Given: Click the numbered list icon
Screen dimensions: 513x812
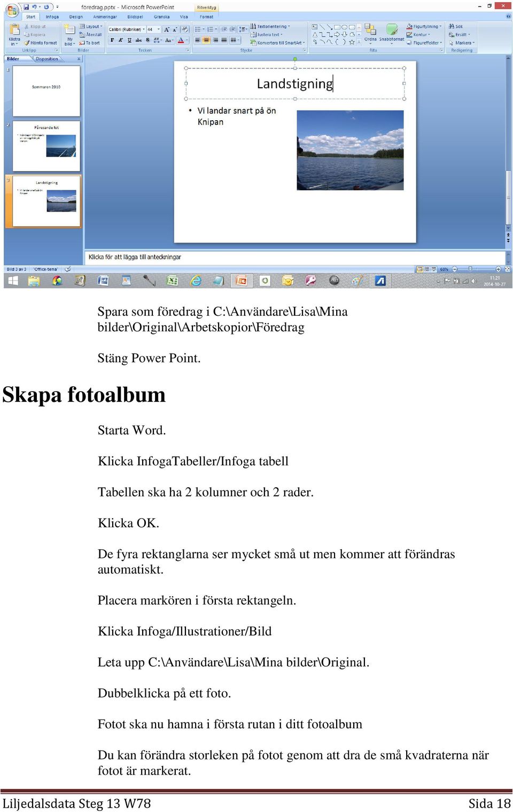Looking at the screenshot, I should (x=211, y=29).
